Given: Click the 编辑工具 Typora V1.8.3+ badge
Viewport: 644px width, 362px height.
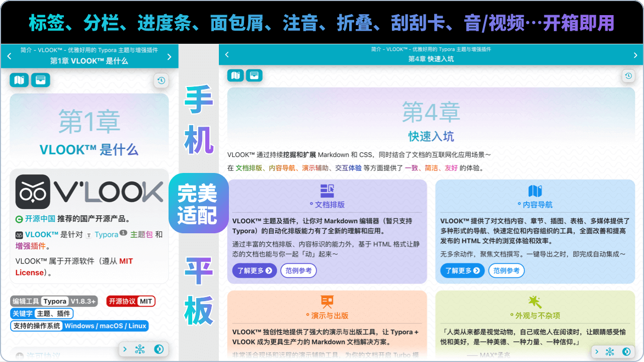Looking at the screenshot, I should 54,301.
